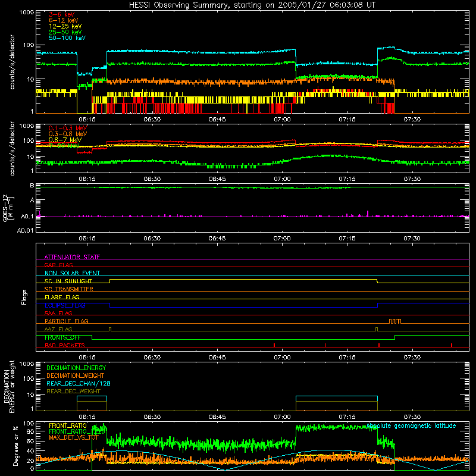Choose the REAR_DEC_WEIGHT legend text

pos(73,392)
